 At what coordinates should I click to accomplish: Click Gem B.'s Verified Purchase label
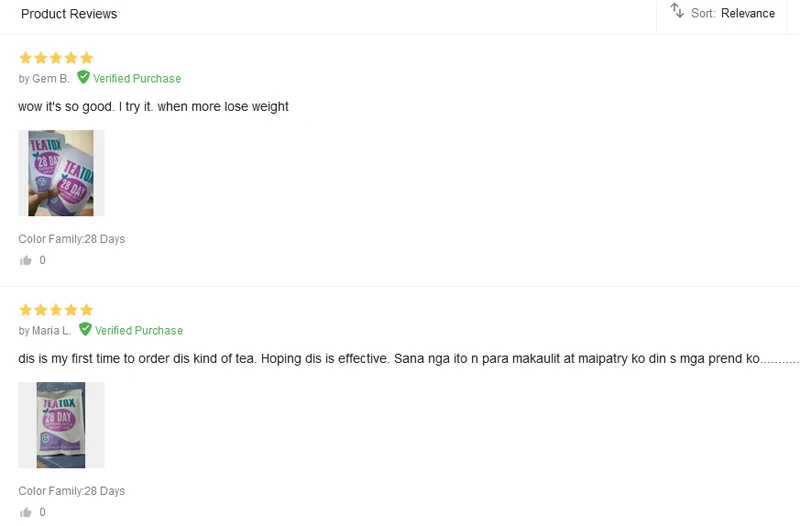(137, 79)
